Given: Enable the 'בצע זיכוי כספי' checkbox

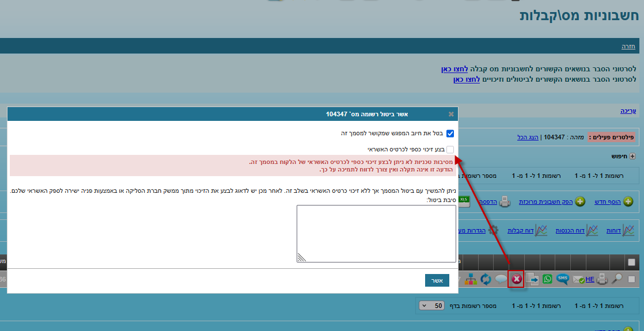Looking at the screenshot, I should click(450, 150).
